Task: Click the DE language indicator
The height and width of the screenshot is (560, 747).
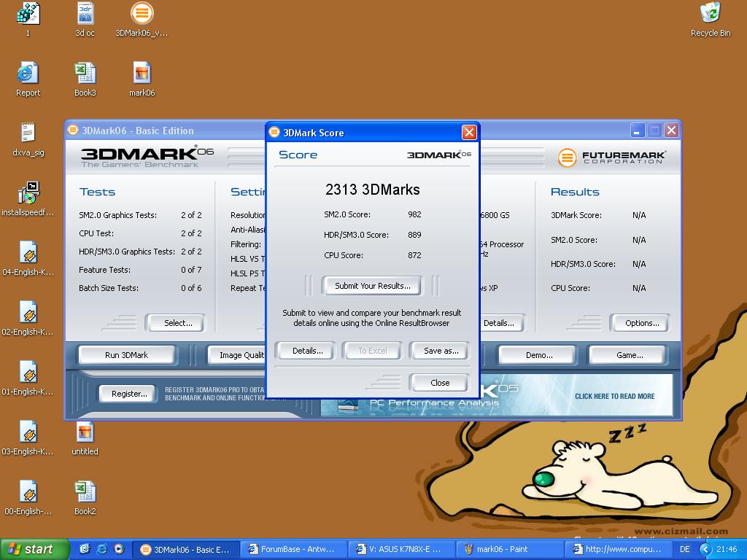Action: [684, 549]
